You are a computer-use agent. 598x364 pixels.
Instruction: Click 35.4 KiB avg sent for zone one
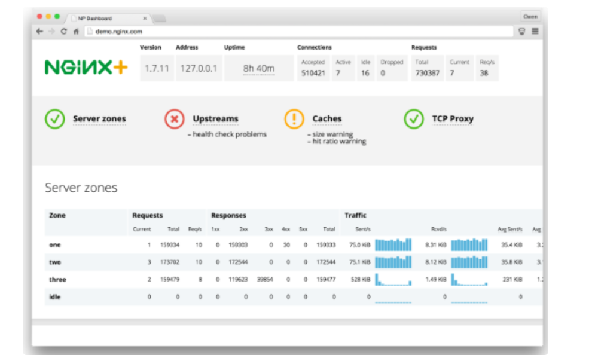511,244
